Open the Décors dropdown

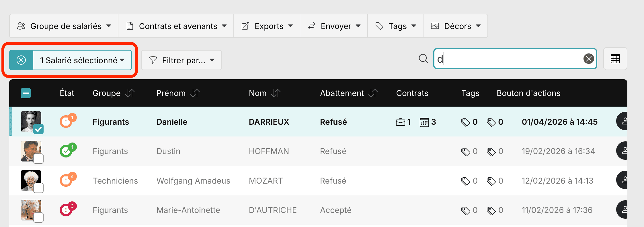coord(456,26)
